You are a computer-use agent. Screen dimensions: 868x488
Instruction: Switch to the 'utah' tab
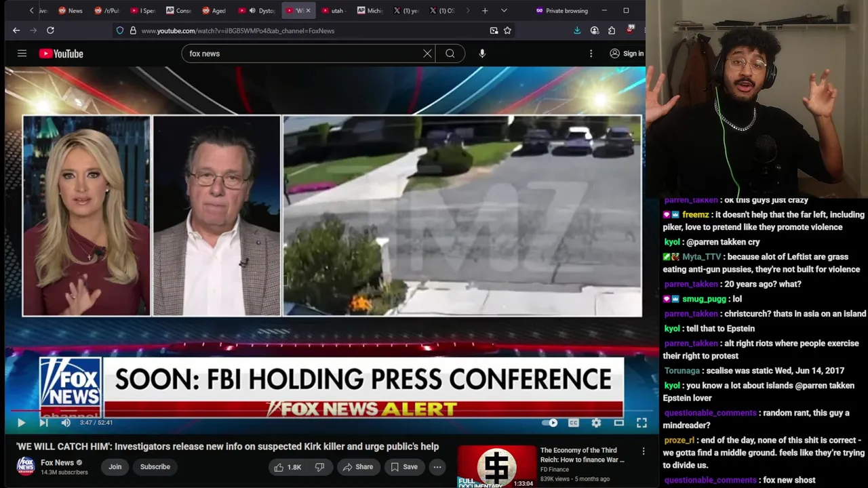[x=332, y=11]
